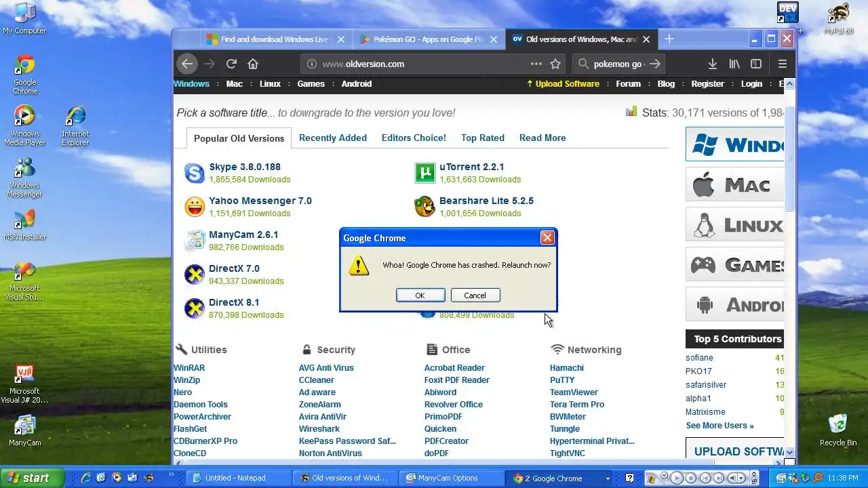Screen dimensions: 868x488
Task: Close the Pokémon GO browser tab
Action: (x=494, y=39)
